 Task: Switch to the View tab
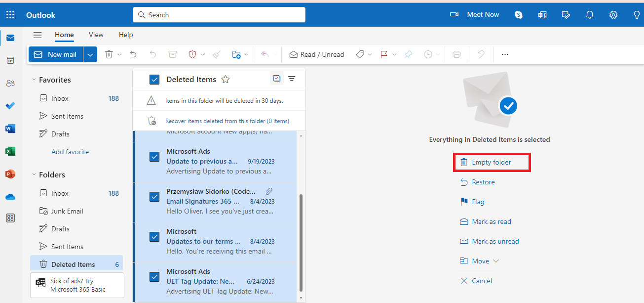96,35
